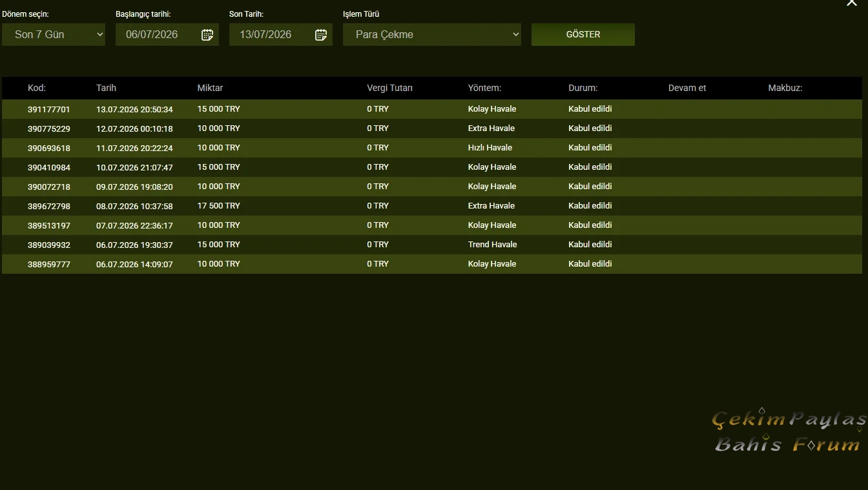868x490 pixels.
Task: Select the Yöntem column header
Action: [x=484, y=88]
